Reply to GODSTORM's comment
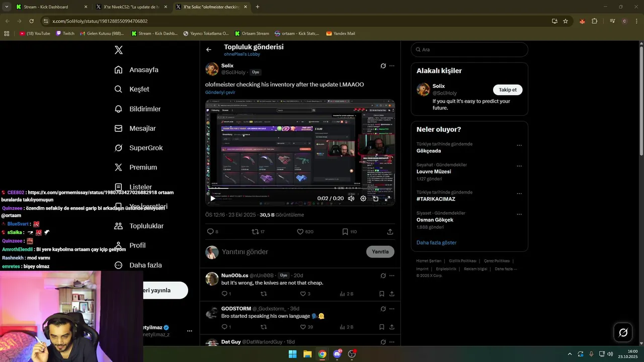Image resolution: width=644 pixels, height=362 pixels. [x=224, y=327]
